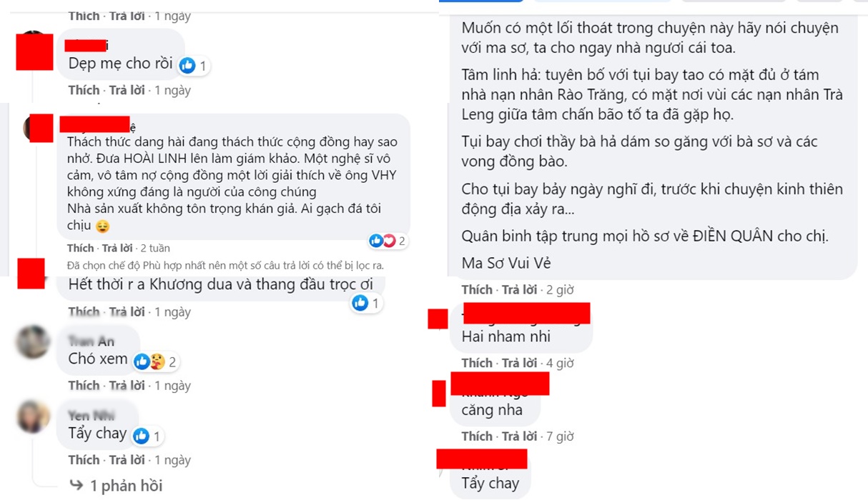This screenshot has height=500, width=868.
Task: Click like icon beside left 'Tẩy chay' comment
Action: (x=141, y=436)
